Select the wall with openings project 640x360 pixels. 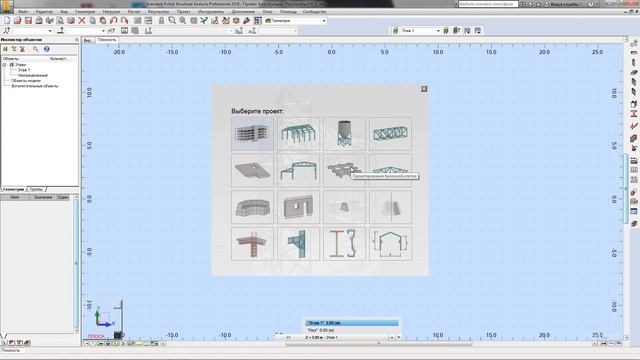pyautogui.click(x=298, y=207)
